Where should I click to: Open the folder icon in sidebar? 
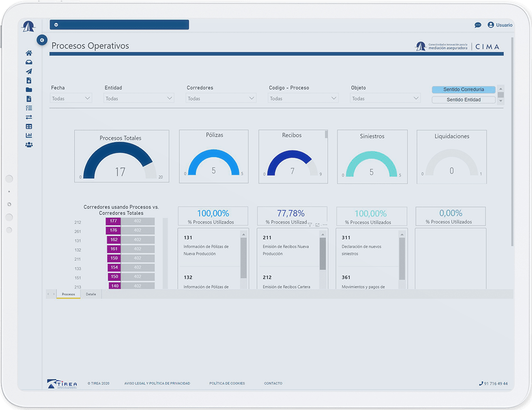click(x=29, y=89)
